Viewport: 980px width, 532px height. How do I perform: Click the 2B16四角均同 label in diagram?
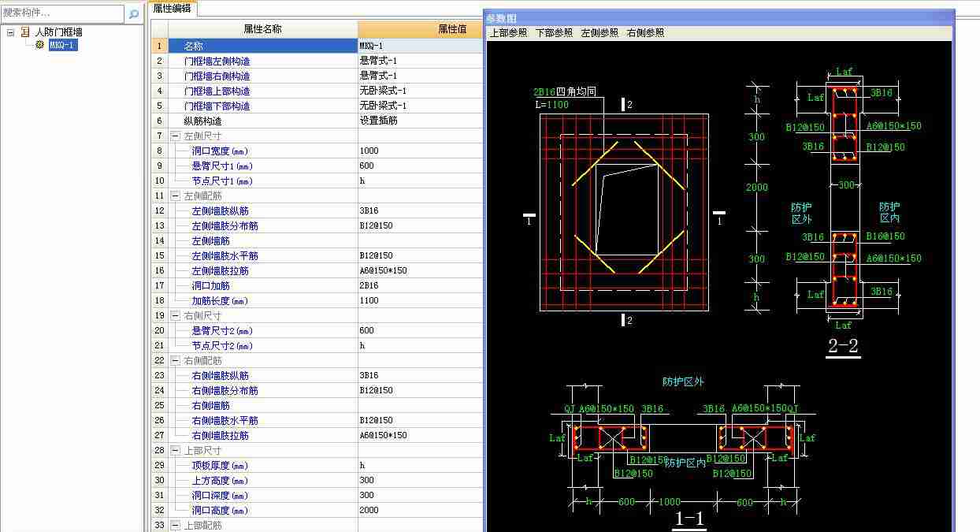[x=565, y=92]
